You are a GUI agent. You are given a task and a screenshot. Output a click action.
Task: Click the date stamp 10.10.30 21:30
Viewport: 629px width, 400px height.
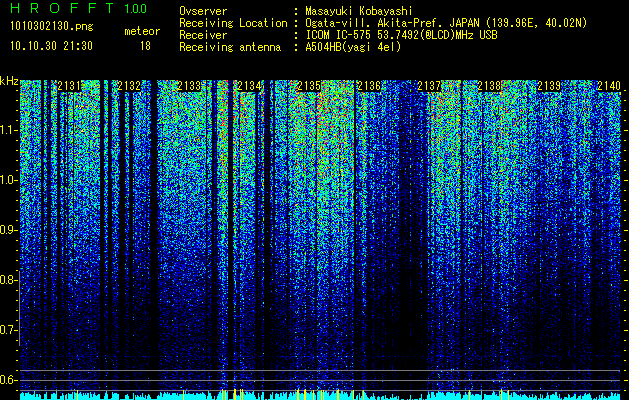[51, 46]
